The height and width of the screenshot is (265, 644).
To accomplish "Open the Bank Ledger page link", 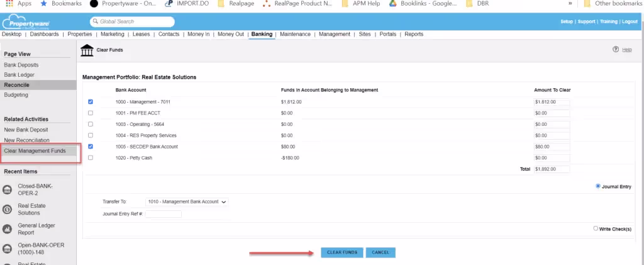I will [19, 75].
